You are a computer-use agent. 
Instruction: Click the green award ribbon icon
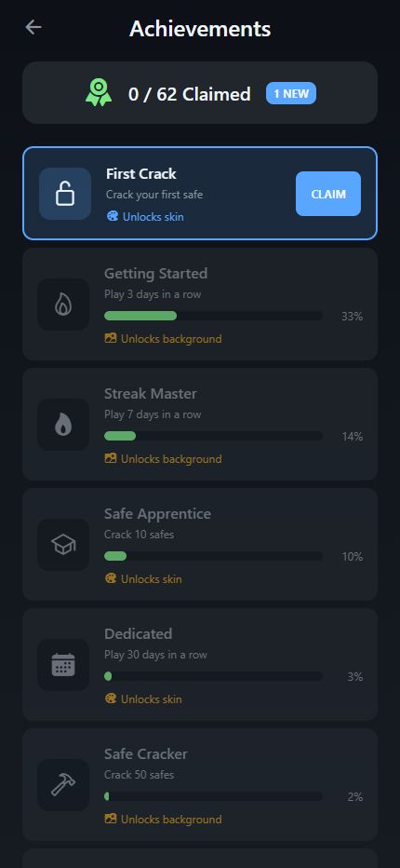click(x=99, y=93)
